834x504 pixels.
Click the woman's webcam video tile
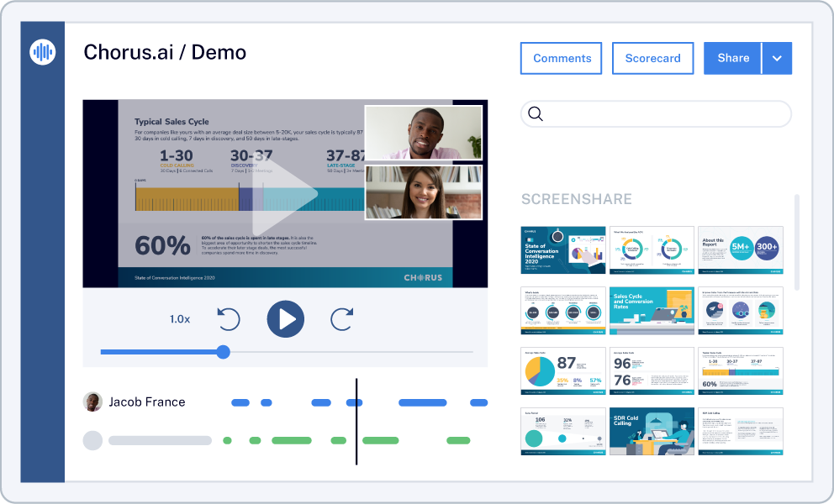pos(424,192)
